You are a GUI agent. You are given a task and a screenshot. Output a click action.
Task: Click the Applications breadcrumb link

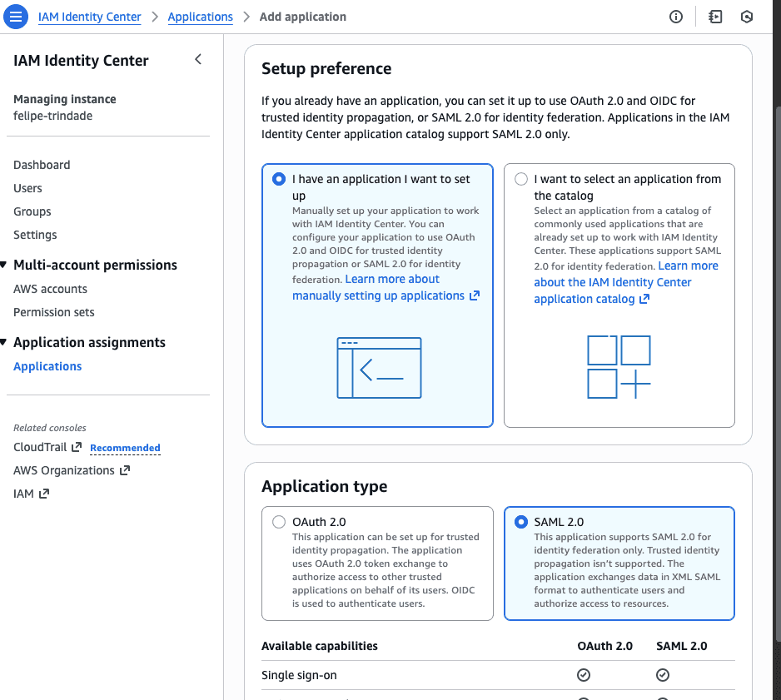(200, 17)
